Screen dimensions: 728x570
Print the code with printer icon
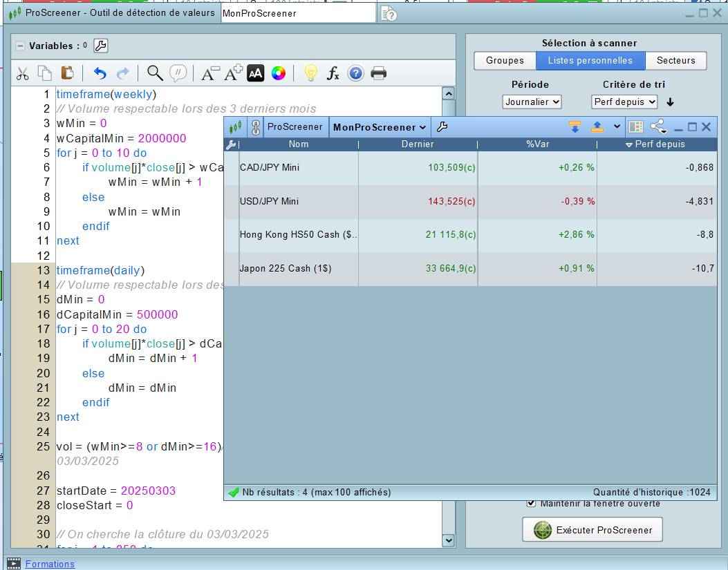[x=378, y=73]
